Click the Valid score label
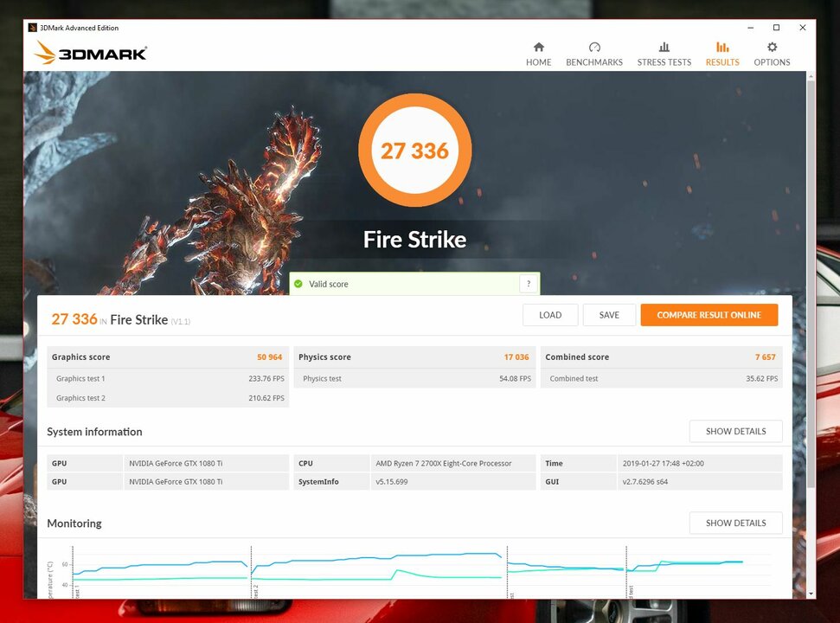 (329, 284)
